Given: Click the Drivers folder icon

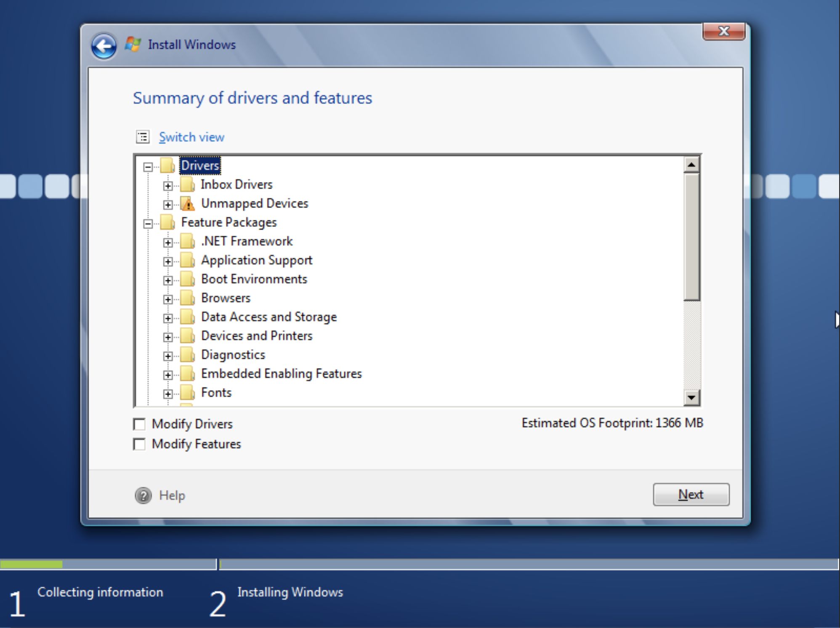Looking at the screenshot, I should 167,166.
